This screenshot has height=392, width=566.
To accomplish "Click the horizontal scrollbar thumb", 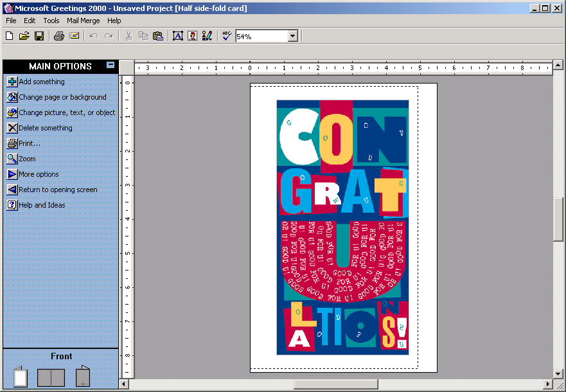I will point(336,384).
